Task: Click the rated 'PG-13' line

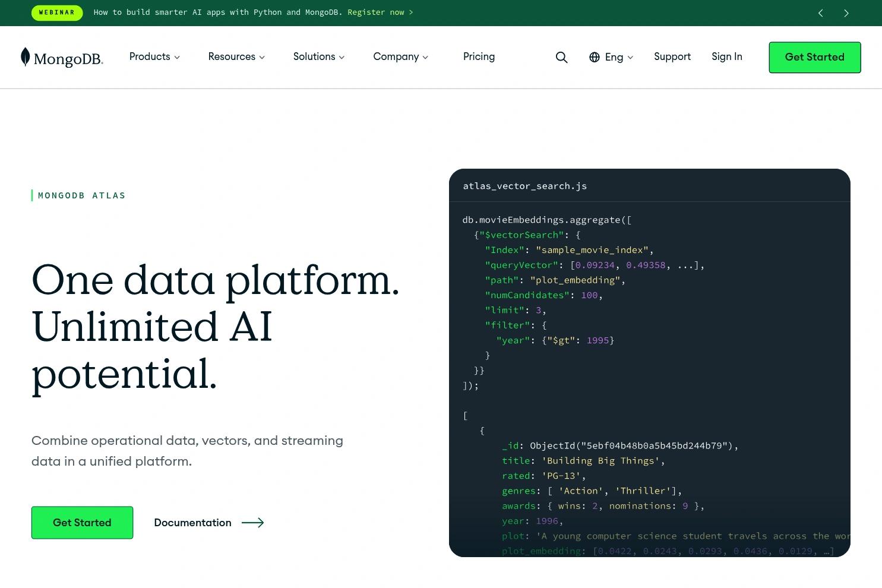Action: [x=544, y=476]
